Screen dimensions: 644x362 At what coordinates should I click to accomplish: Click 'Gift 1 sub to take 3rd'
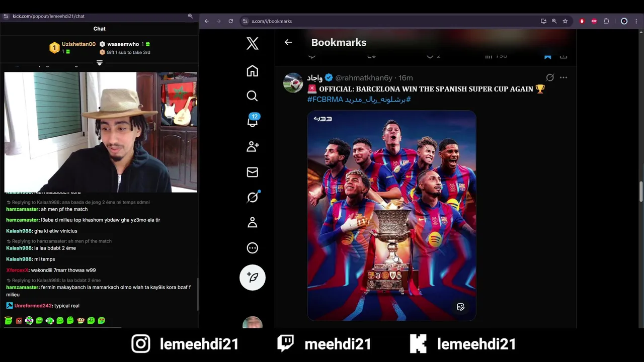pos(128,52)
